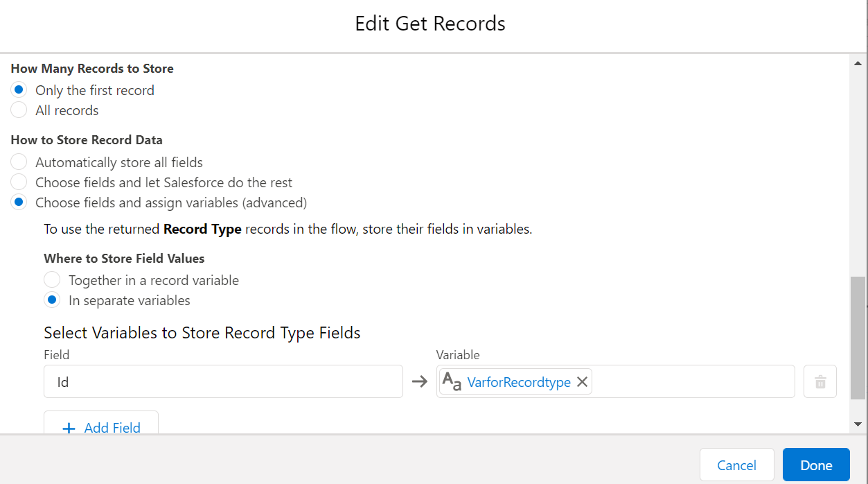Screen dimensions: 868x484
Task: Click the trash icon to delete the field row
Action: click(820, 382)
